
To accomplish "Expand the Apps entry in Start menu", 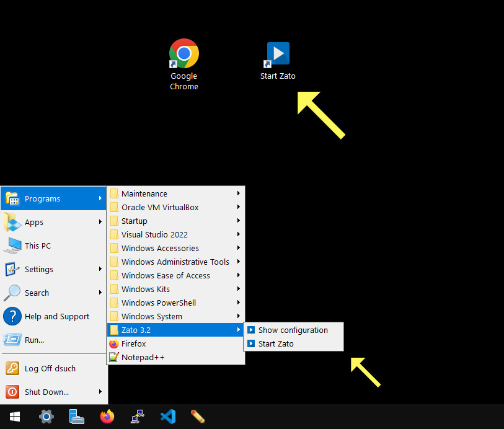I will coord(53,222).
